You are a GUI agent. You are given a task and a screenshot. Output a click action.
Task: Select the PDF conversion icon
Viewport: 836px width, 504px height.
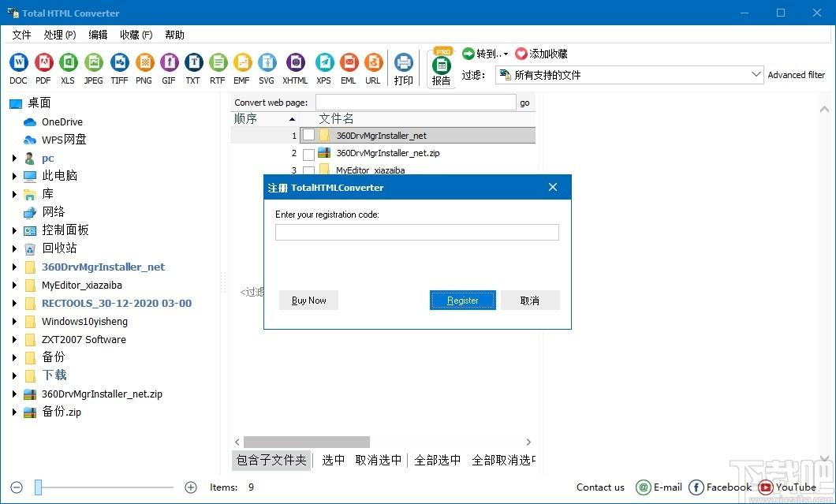coord(43,62)
